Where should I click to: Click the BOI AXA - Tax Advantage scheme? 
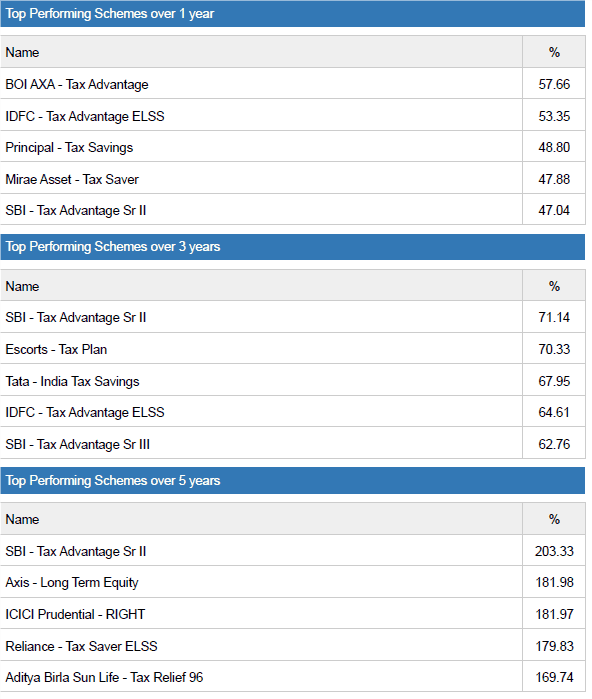coord(77,84)
